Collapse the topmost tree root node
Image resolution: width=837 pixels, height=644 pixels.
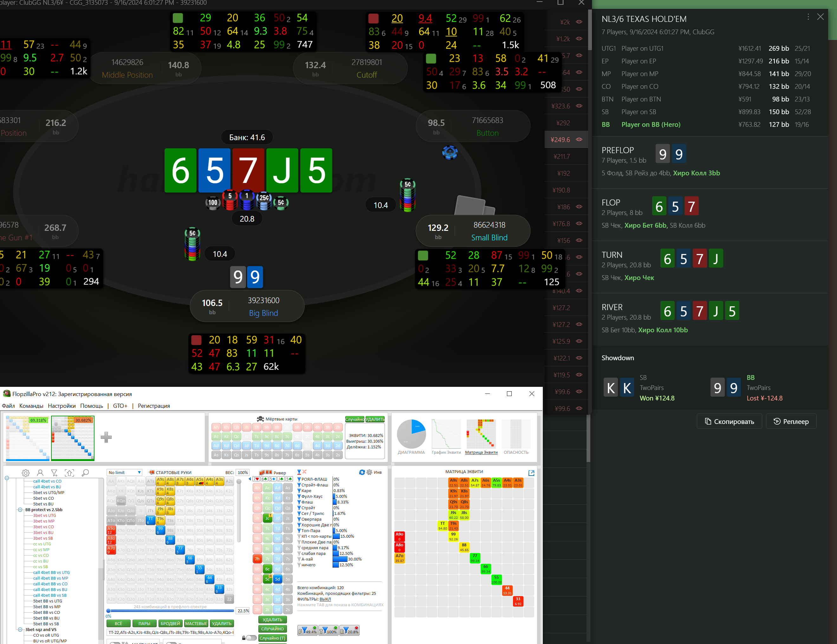(x=7, y=478)
